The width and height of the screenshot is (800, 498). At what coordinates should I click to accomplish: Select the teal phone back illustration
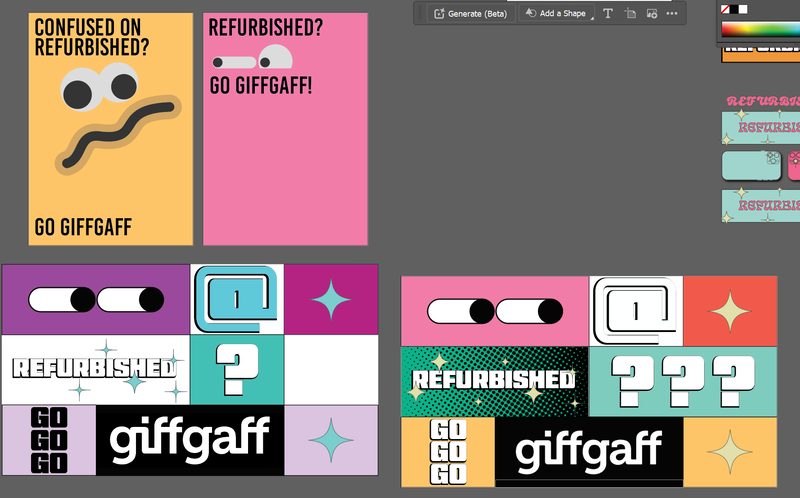(752, 166)
